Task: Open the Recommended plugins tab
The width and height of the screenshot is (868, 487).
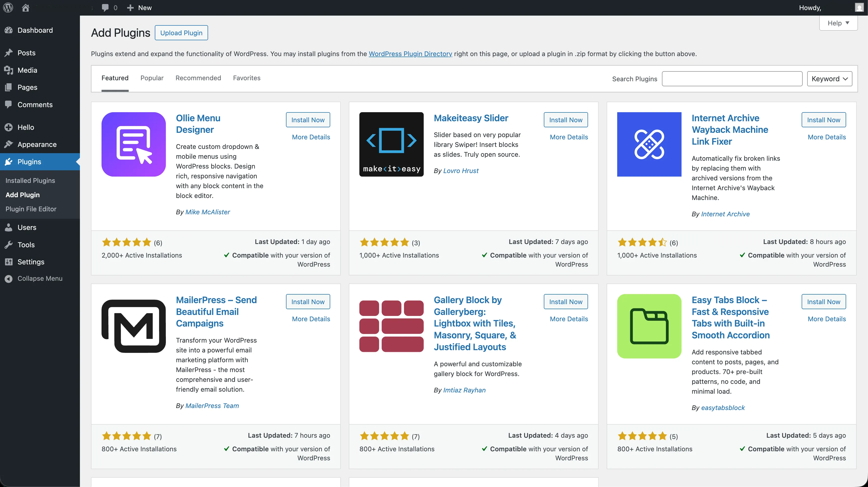Action: coord(198,78)
